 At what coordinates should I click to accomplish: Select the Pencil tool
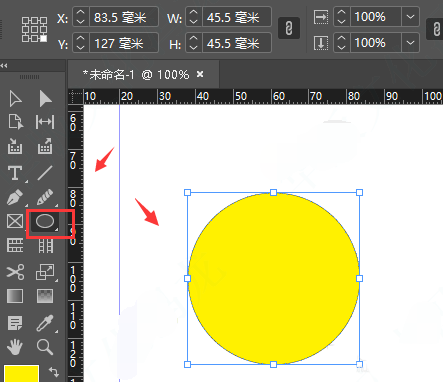(45, 197)
